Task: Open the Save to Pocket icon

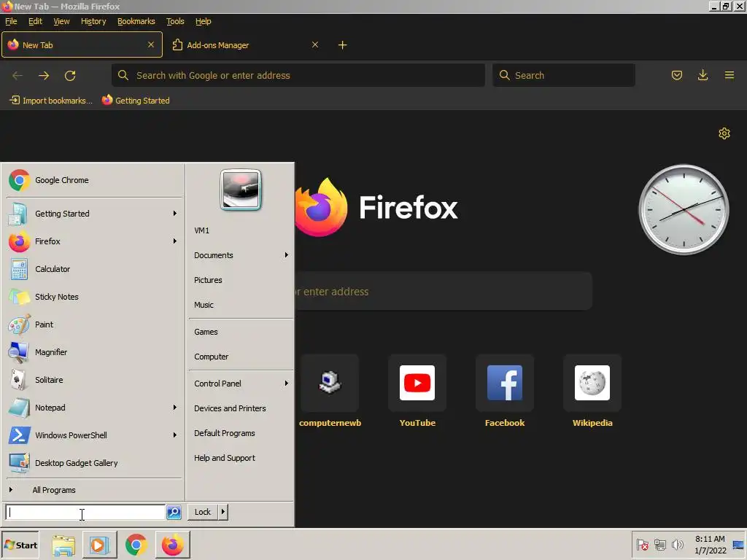Action: (676, 75)
